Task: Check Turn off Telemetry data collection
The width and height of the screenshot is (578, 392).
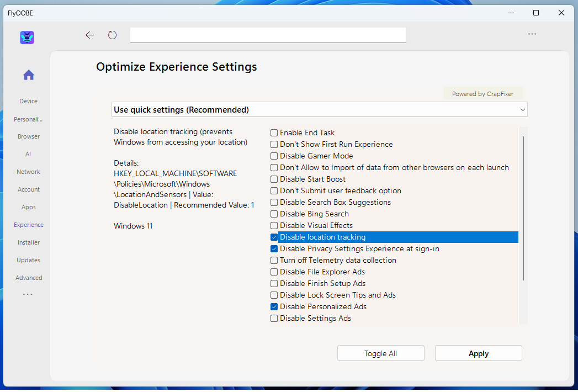Action: (274, 261)
